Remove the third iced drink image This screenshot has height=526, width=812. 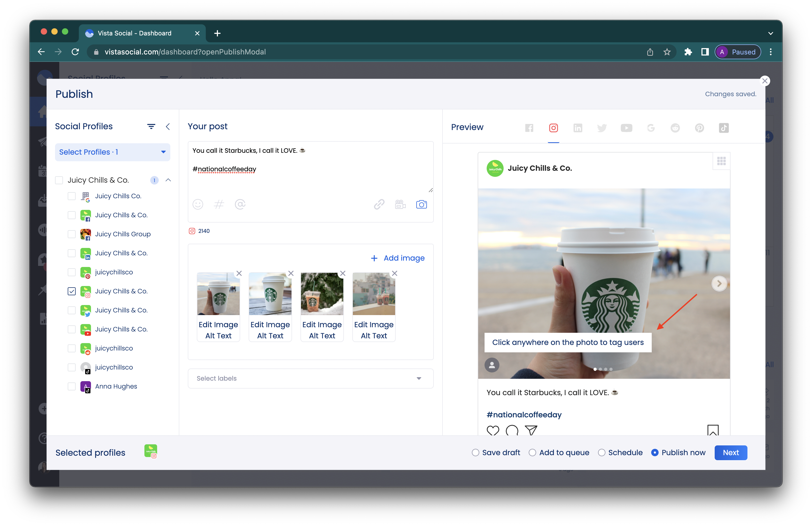pos(343,273)
